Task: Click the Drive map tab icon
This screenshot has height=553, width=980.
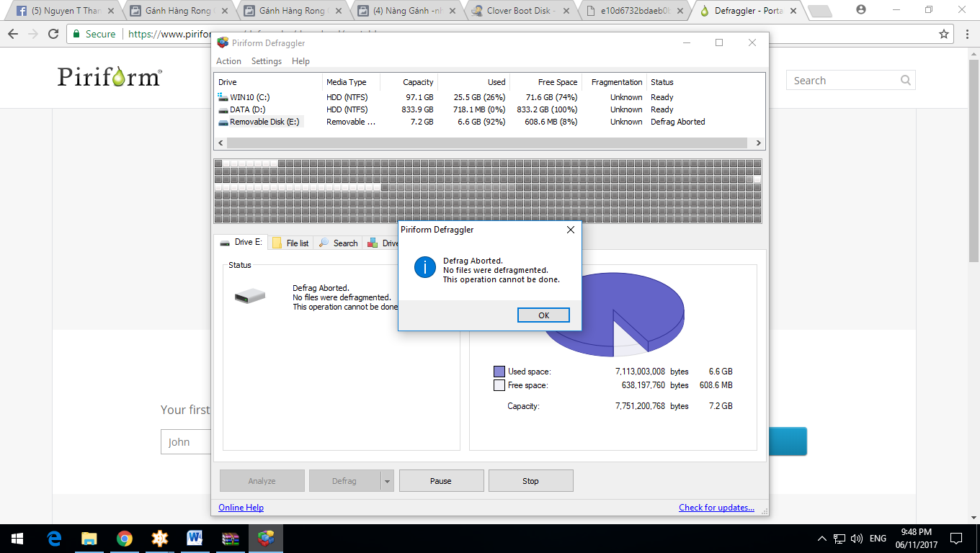Action: point(373,243)
